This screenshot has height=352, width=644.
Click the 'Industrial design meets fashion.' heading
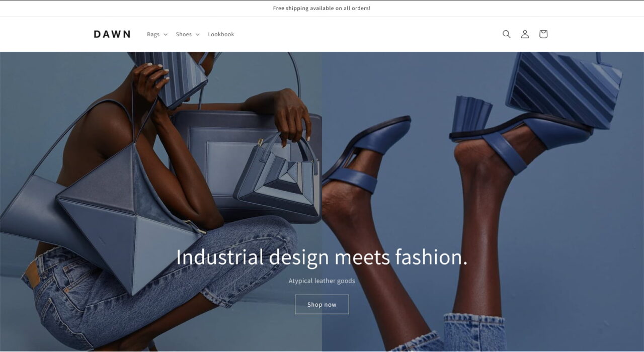(322, 257)
